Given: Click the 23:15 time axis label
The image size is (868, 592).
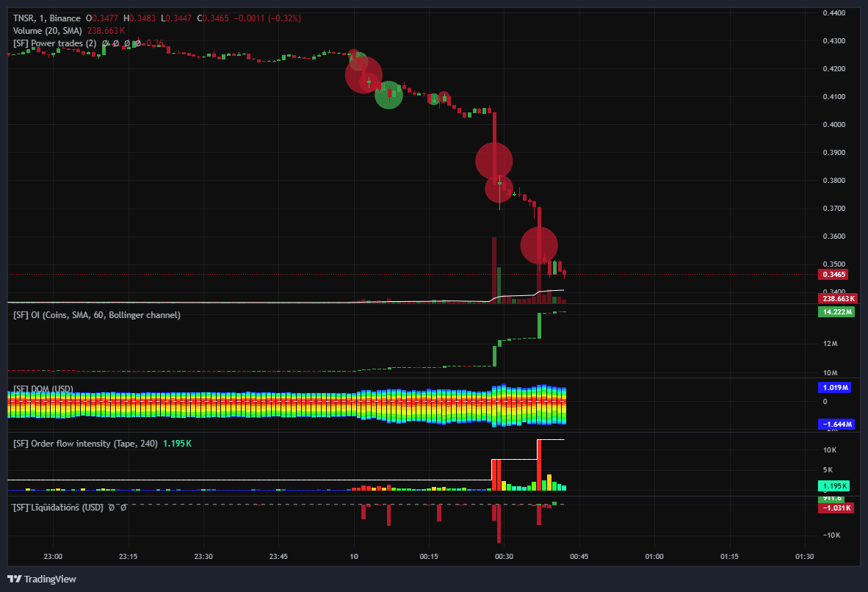Looking at the screenshot, I should (128, 557).
